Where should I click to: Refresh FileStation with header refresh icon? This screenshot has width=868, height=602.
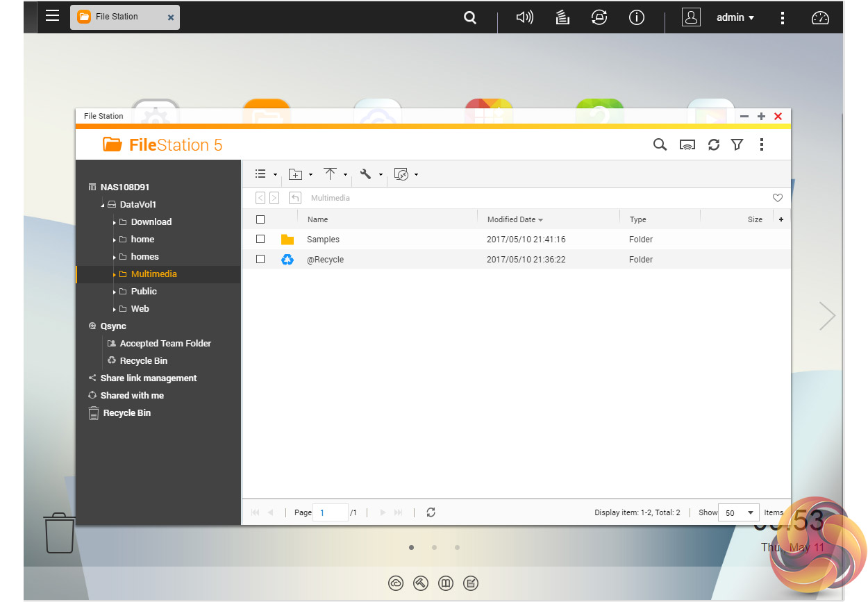[x=713, y=145]
